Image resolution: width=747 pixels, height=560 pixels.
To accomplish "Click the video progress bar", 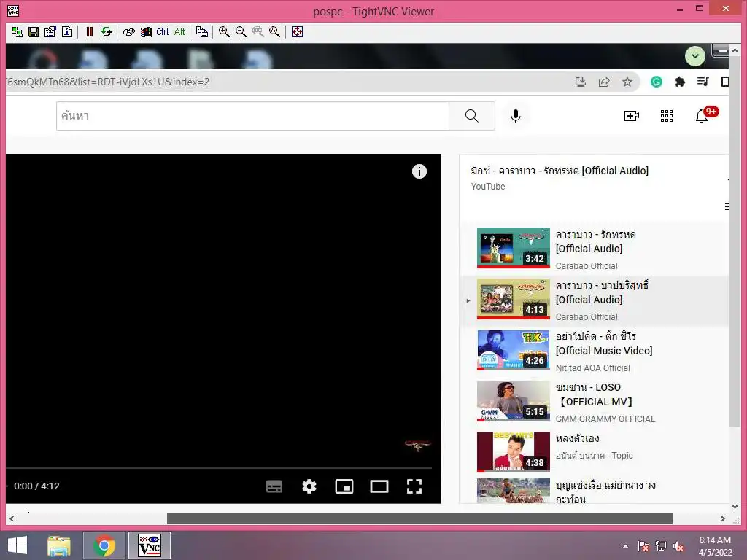I will pos(219,468).
